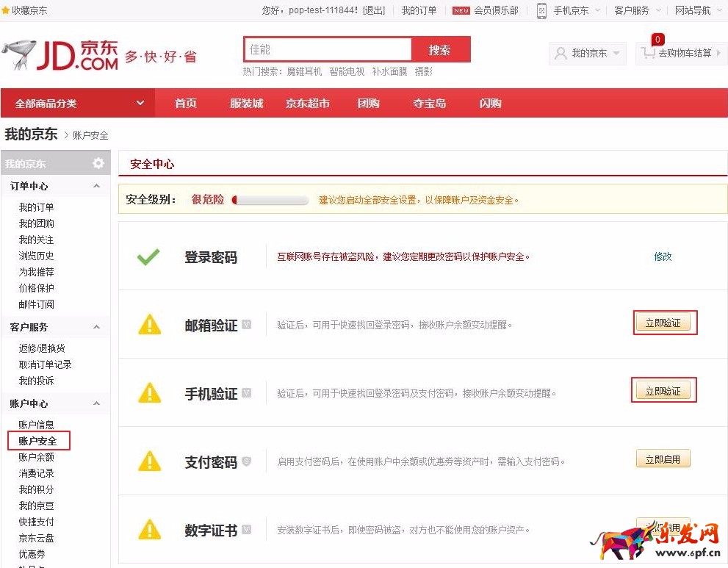
Task: Click the security level progress bar
Action: coord(270,199)
